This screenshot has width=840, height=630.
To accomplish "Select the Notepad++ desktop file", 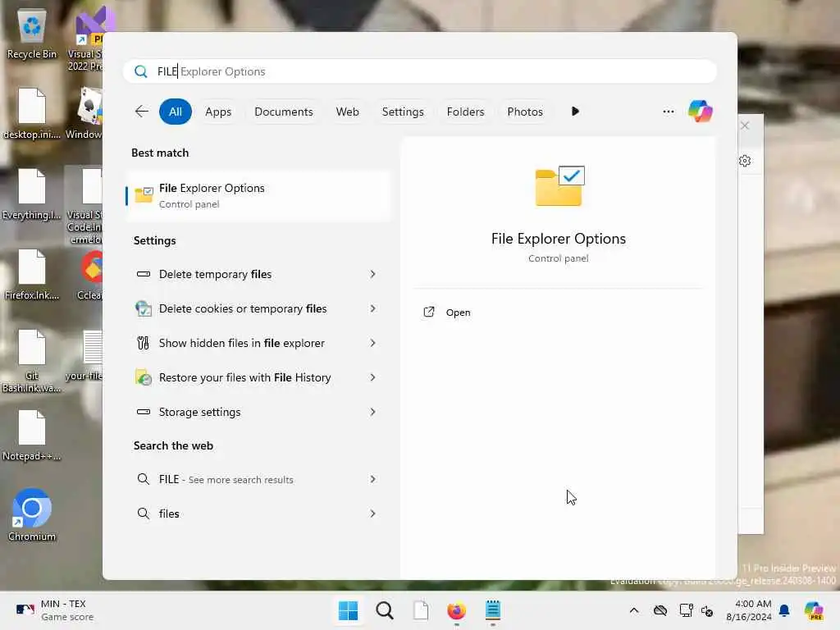I will (32, 435).
